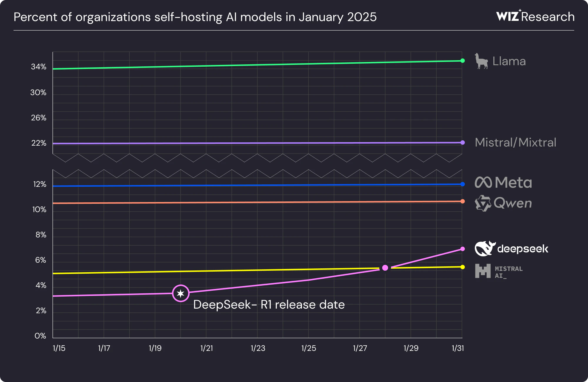
Task: Click the green Llama line endpoint
Action: tap(462, 60)
